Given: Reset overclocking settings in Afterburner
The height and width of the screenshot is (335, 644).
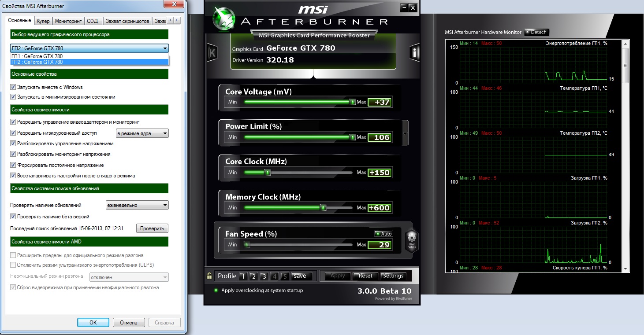Looking at the screenshot, I should [365, 276].
